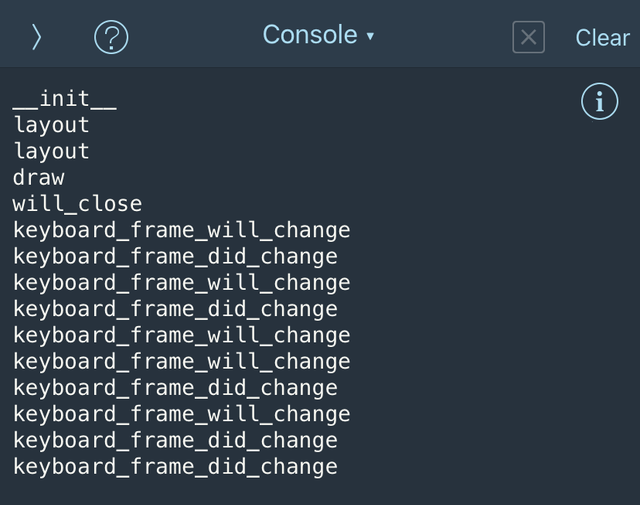Screen dimensions: 640x505
Task: Click the second keyboard_frame_did_change line
Action: (176, 309)
